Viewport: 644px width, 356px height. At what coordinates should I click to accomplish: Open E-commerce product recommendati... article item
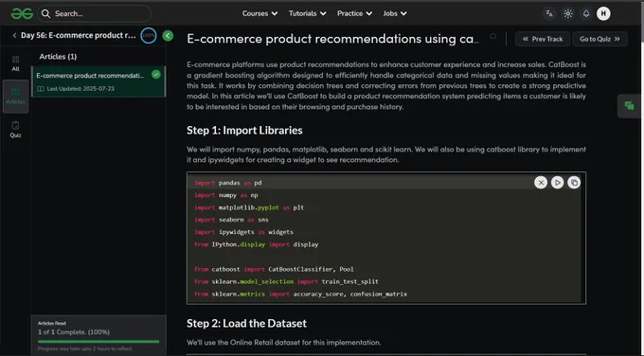point(98,81)
